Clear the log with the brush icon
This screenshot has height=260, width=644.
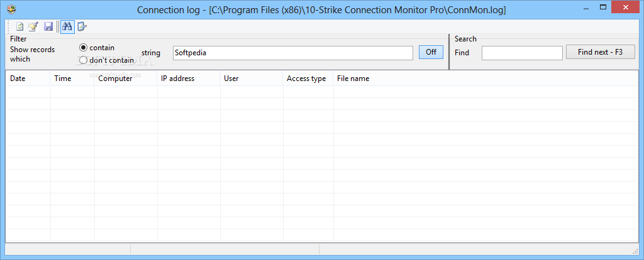point(33,26)
